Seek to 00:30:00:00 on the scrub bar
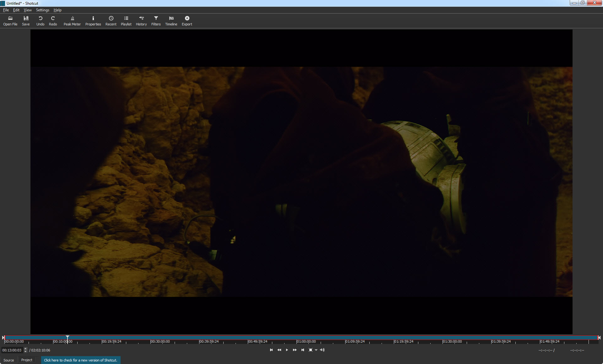The height and width of the screenshot is (364, 603). click(160, 341)
